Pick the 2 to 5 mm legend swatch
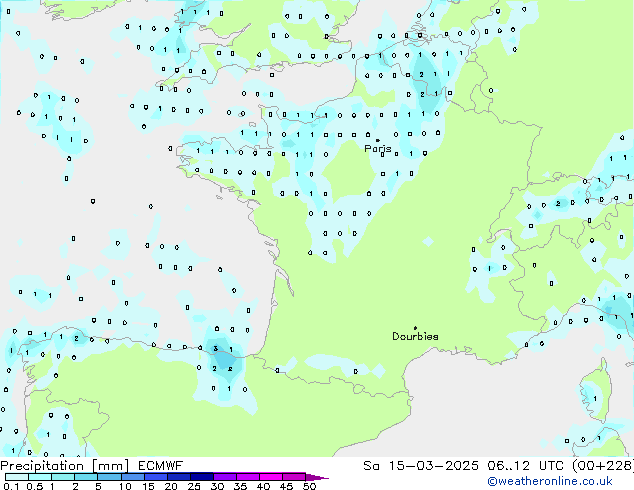 (x=86, y=477)
